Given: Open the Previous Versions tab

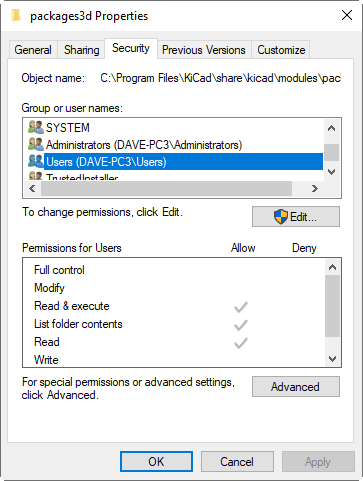Looking at the screenshot, I should coord(204,50).
